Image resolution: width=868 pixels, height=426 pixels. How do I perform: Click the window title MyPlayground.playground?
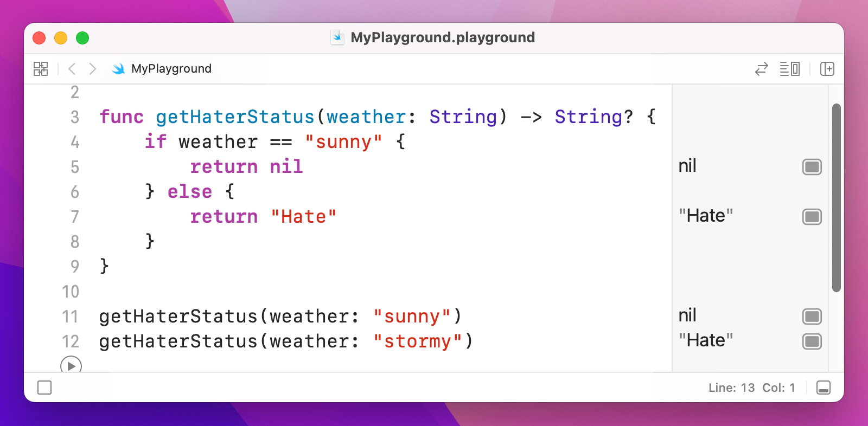(x=443, y=37)
